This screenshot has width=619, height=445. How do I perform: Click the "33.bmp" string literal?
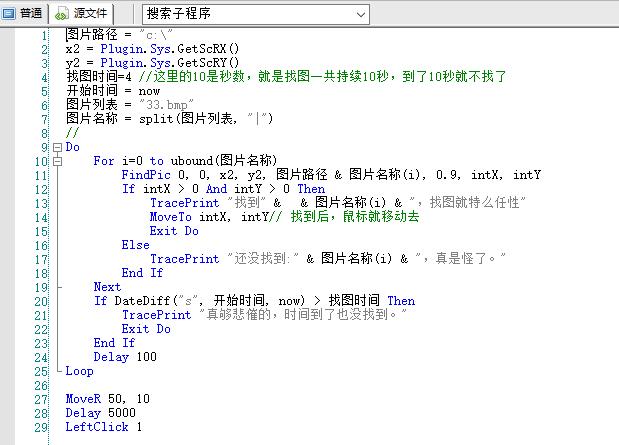[164, 105]
